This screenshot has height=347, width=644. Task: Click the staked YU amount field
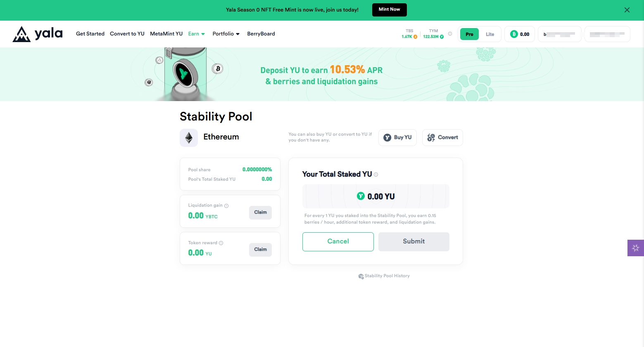click(x=375, y=196)
